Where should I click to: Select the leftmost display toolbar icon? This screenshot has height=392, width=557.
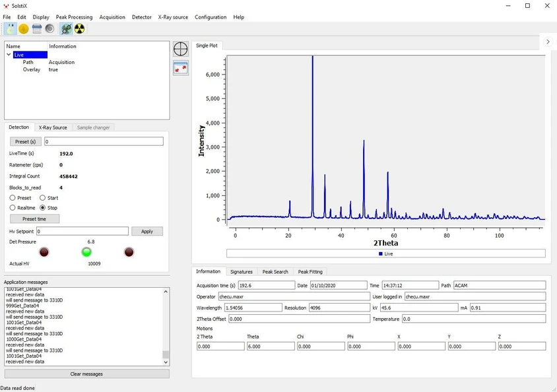coord(9,28)
